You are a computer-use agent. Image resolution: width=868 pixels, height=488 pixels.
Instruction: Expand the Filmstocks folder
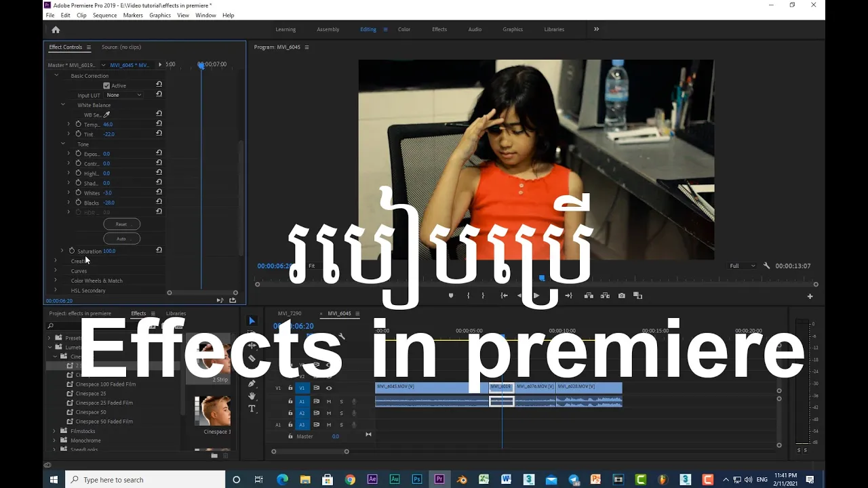pos(54,431)
